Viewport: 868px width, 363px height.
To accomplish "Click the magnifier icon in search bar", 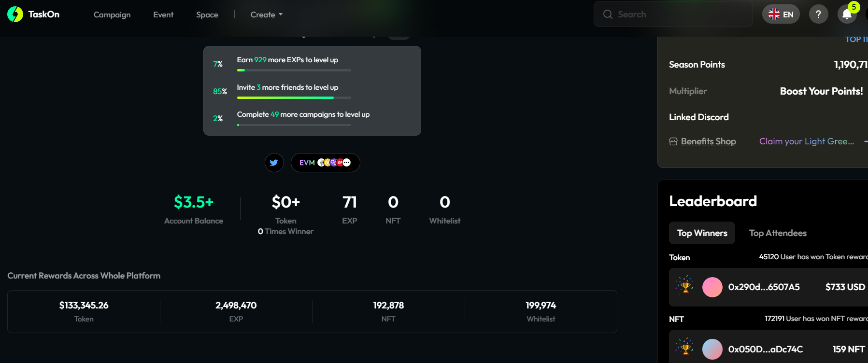I will pyautogui.click(x=608, y=14).
